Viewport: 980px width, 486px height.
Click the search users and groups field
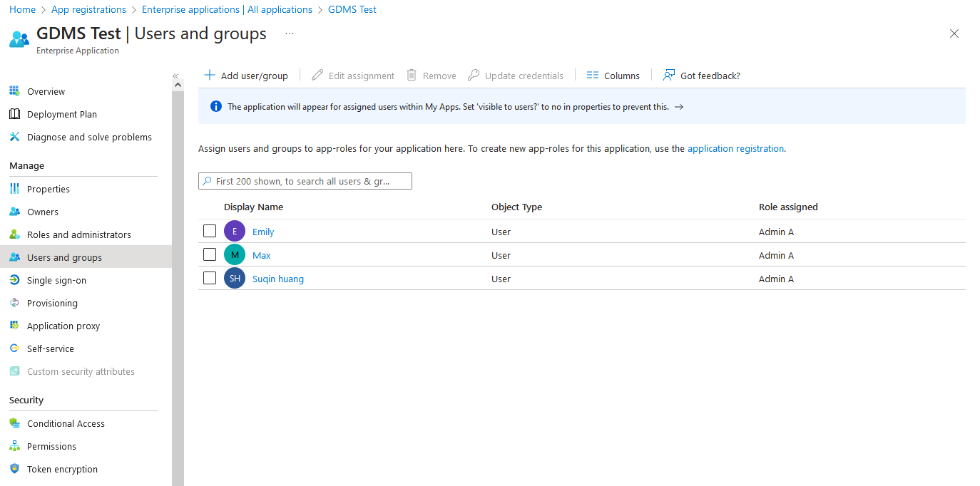pos(305,181)
